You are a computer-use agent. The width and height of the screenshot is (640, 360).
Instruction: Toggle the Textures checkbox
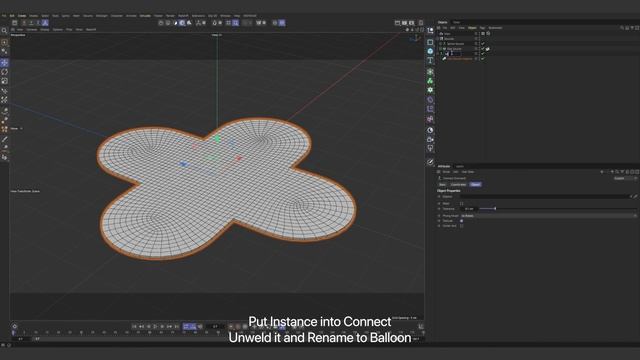[x=462, y=221]
